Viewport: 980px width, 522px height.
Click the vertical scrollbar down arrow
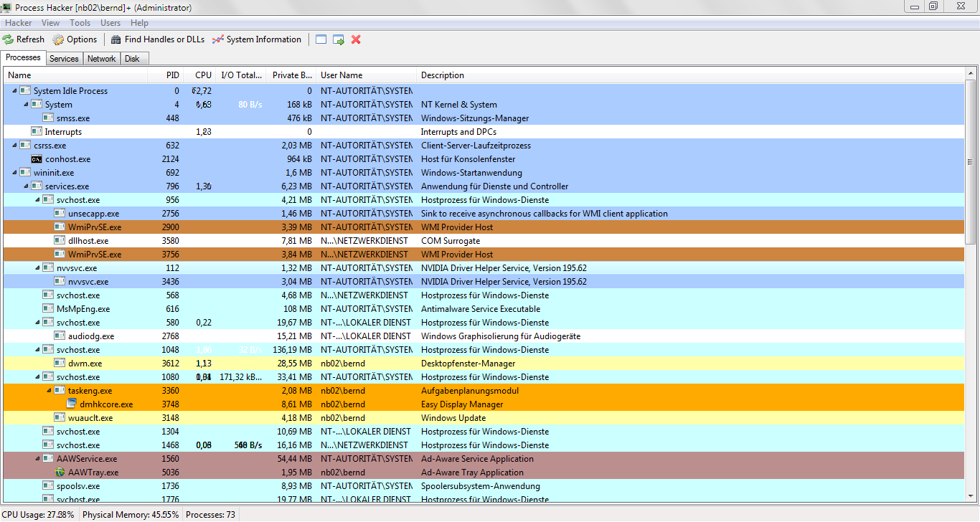(x=970, y=496)
